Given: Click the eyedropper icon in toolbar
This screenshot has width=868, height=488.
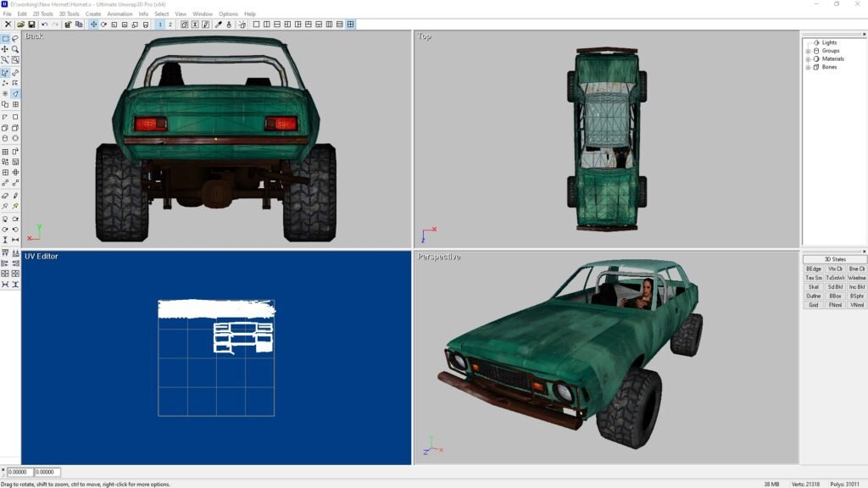Looking at the screenshot, I should point(219,25).
